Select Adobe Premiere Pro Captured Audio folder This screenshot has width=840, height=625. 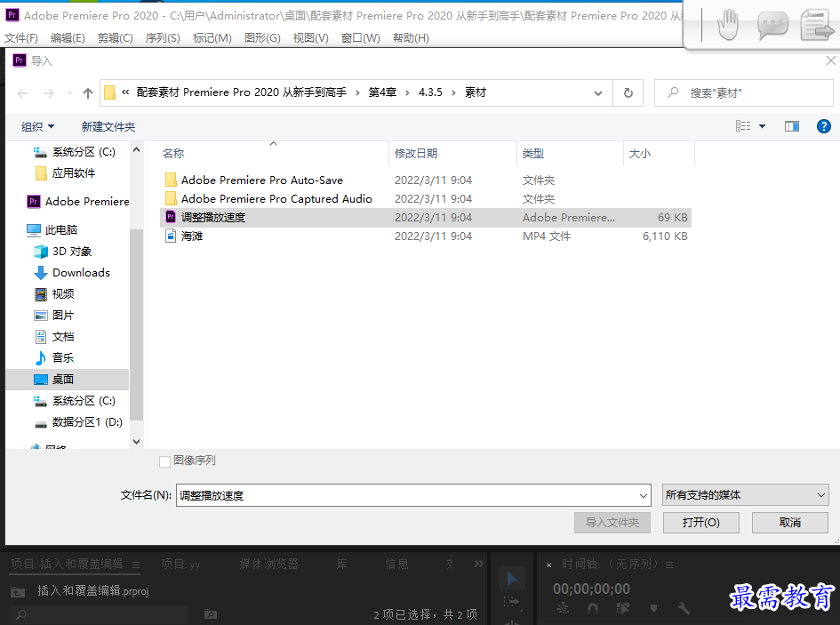(276, 199)
